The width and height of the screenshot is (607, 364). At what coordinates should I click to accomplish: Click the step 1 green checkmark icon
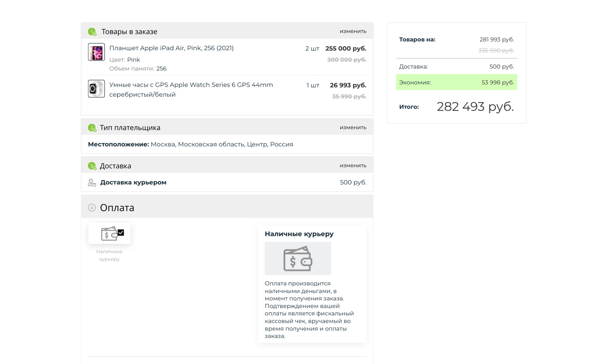(92, 32)
